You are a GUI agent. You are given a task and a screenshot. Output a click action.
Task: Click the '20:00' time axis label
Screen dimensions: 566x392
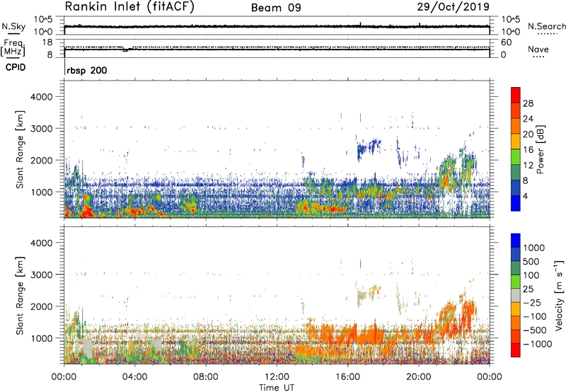(x=418, y=377)
